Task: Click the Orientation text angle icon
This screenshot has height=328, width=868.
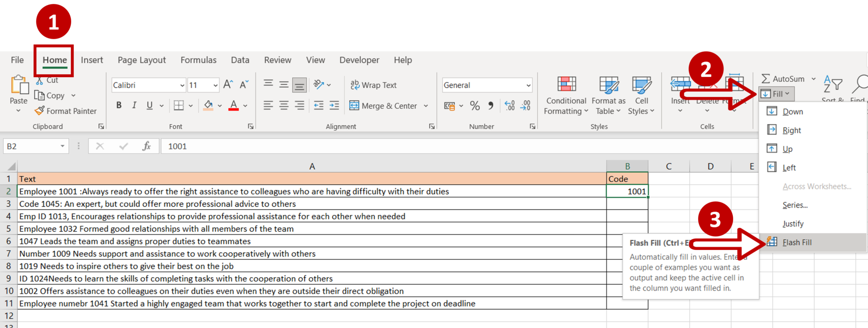Action: (x=319, y=85)
